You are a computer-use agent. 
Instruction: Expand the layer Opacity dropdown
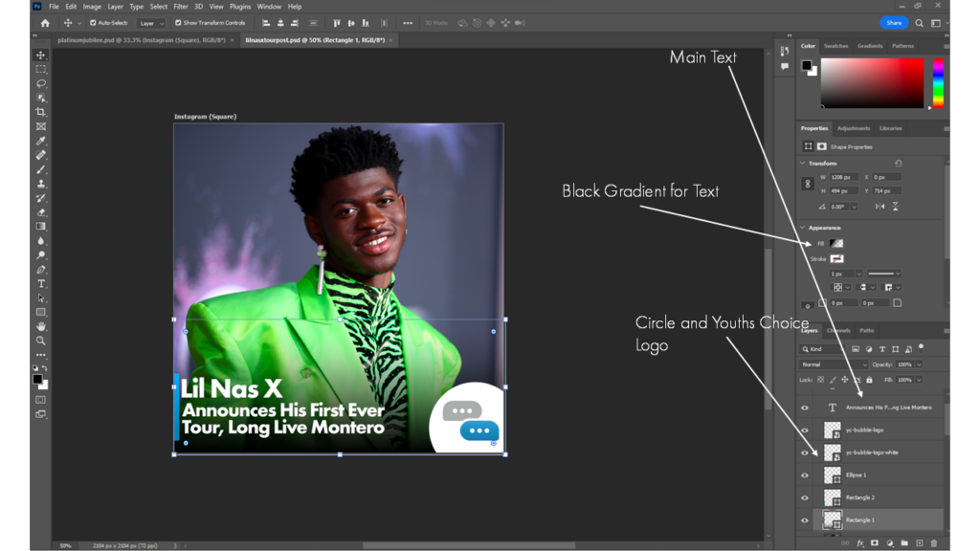click(x=920, y=364)
